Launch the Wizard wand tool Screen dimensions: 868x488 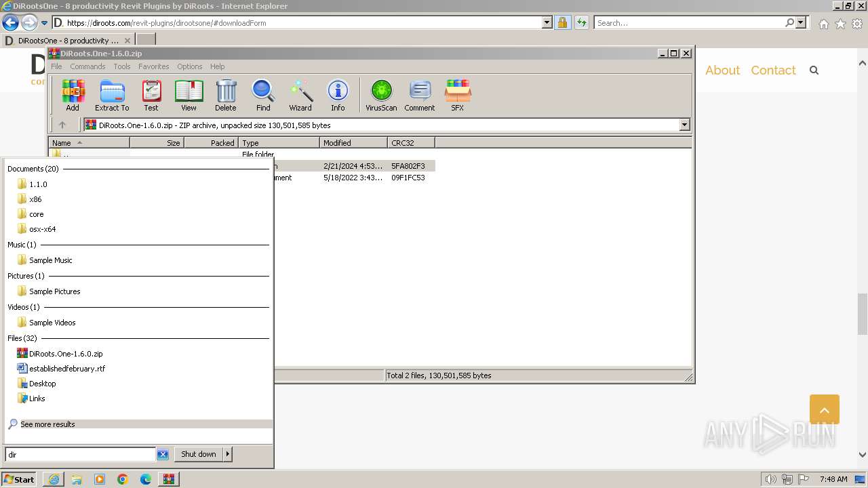point(300,95)
